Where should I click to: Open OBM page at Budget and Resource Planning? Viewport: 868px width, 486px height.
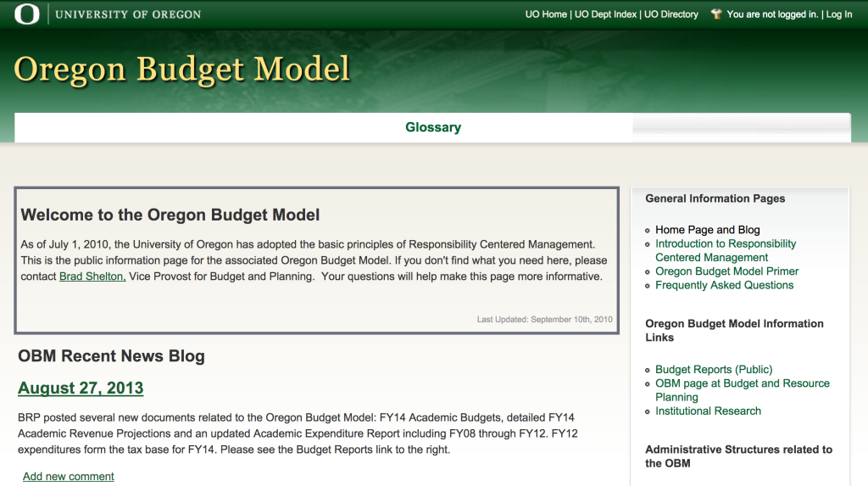pyautogui.click(x=743, y=390)
